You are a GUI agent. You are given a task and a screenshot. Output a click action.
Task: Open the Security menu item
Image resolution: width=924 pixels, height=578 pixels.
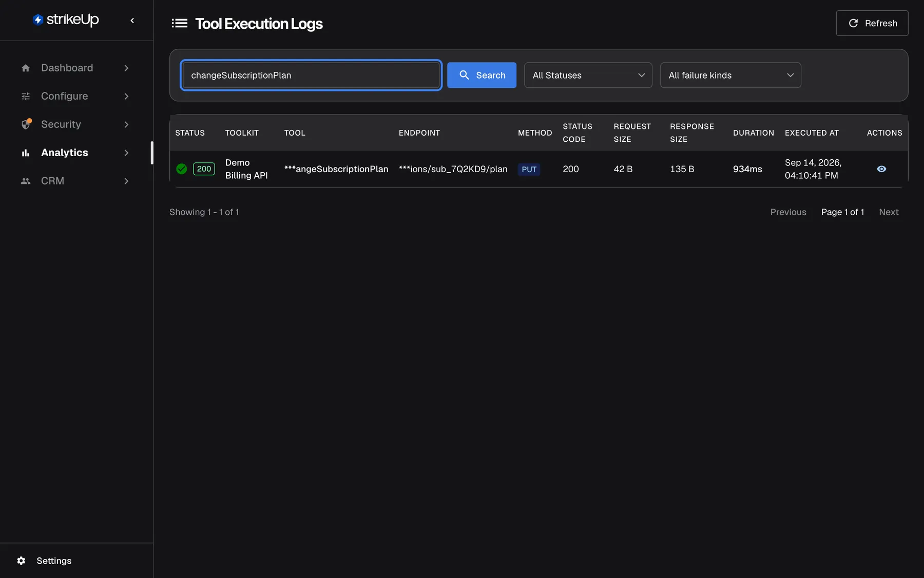(x=75, y=124)
